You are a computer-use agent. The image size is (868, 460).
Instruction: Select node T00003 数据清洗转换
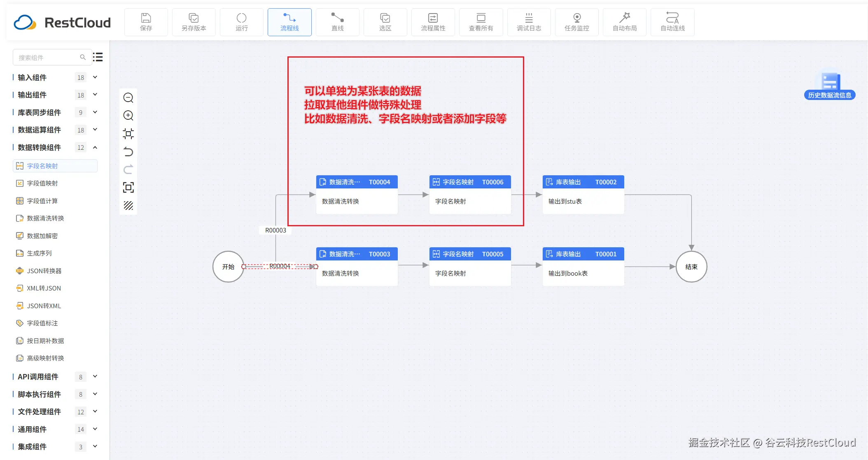[357, 267]
